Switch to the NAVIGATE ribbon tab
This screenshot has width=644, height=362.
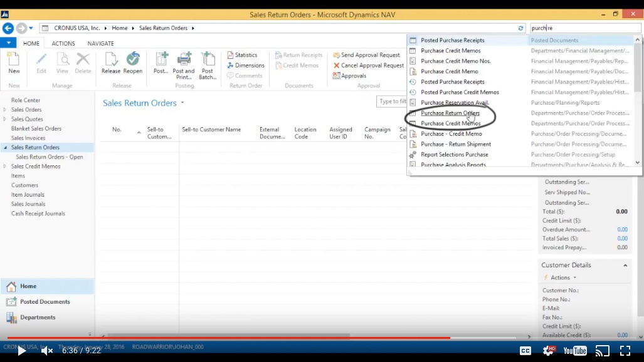(100, 43)
